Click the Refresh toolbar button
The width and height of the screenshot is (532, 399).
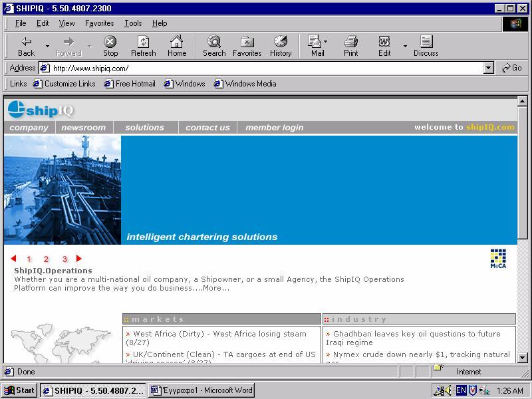pos(143,46)
